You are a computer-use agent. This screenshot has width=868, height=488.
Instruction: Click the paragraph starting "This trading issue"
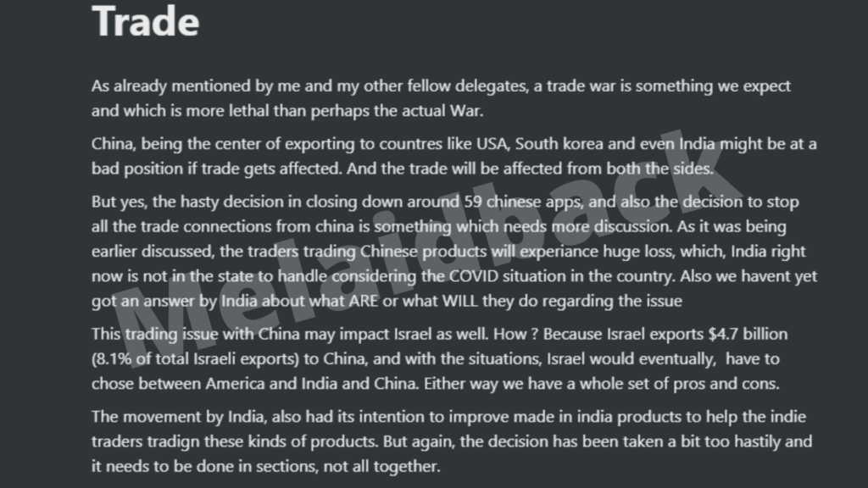440,358
